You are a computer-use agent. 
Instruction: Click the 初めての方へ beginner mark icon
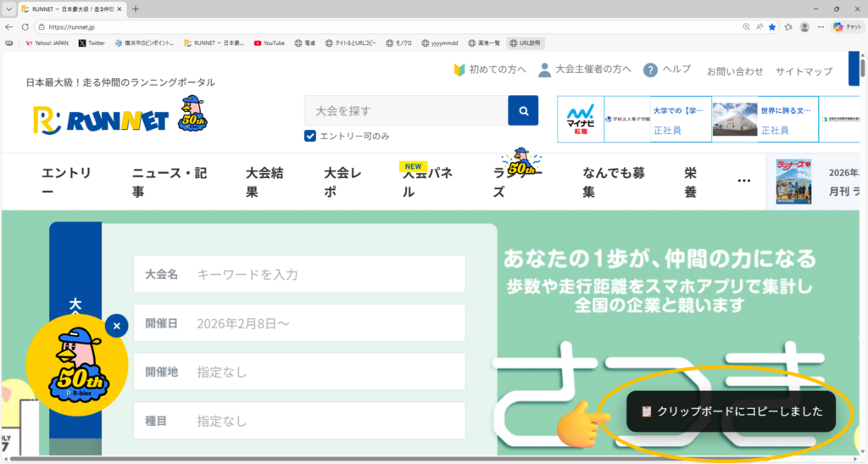click(x=460, y=70)
